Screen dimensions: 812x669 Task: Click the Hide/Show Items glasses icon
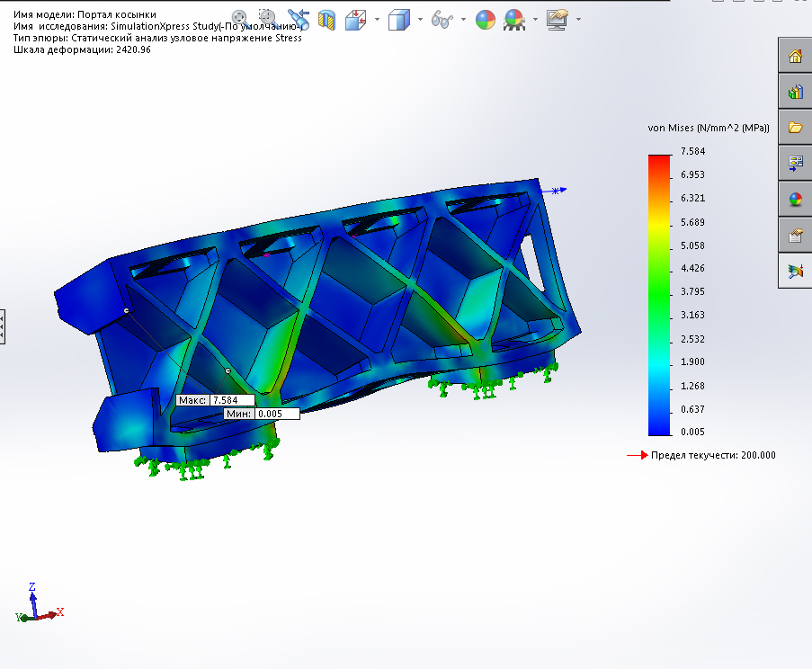pos(442,20)
